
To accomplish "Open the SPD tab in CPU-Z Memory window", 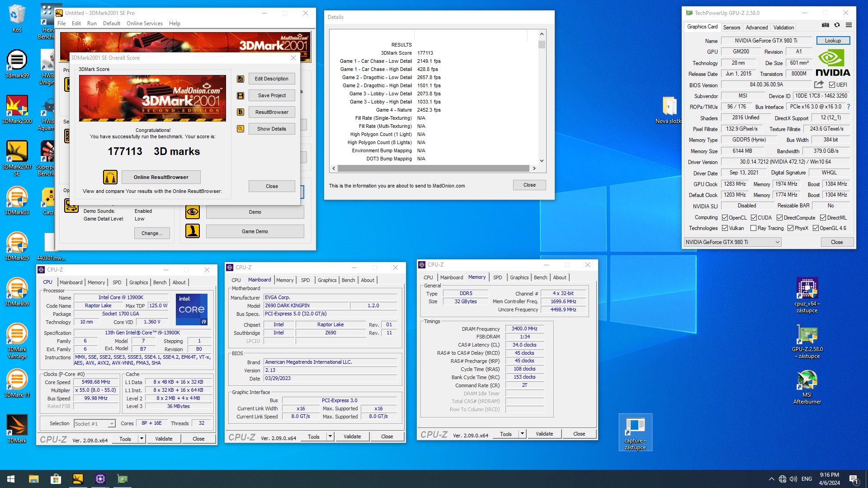I will pos(497,277).
